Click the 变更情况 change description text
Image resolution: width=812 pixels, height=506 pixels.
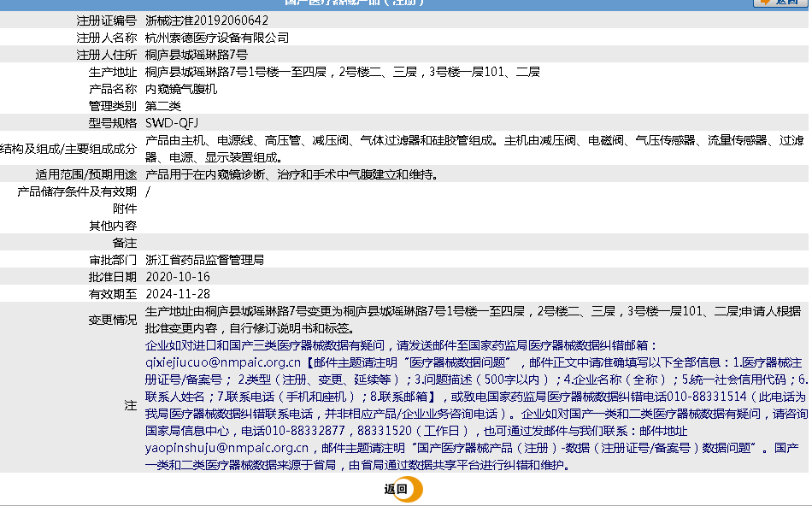tap(474, 320)
